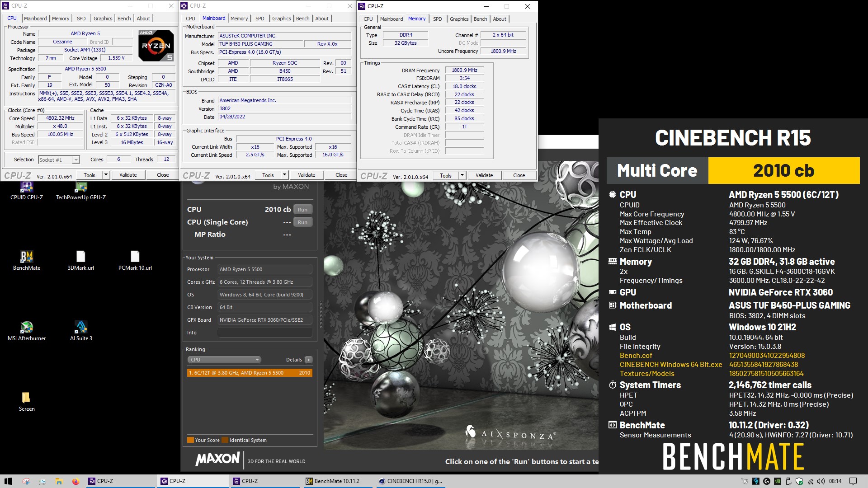The width and height of the screenshot is (868, 488).
Task: Open the Action Center notifications icon
Action: click(x=853, y=481)
